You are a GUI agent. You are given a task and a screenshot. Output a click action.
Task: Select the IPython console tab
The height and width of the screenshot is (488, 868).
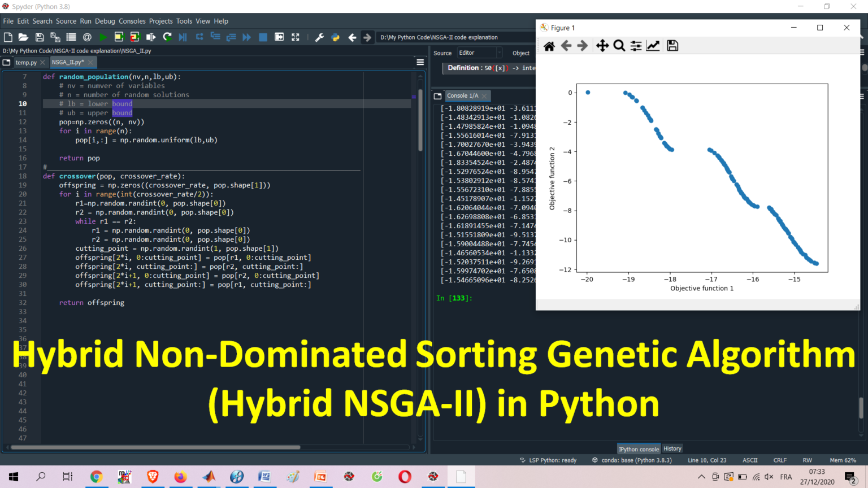pyautogui.click(x=639, y=449)
